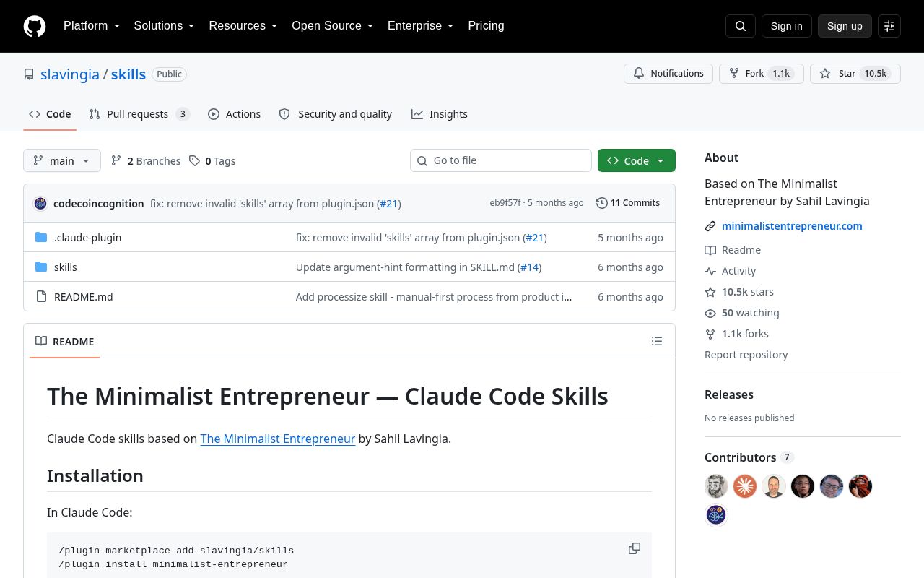Open the green Code dropdown button
Screen dimensions: 924x578
click(x=637, y=160)
